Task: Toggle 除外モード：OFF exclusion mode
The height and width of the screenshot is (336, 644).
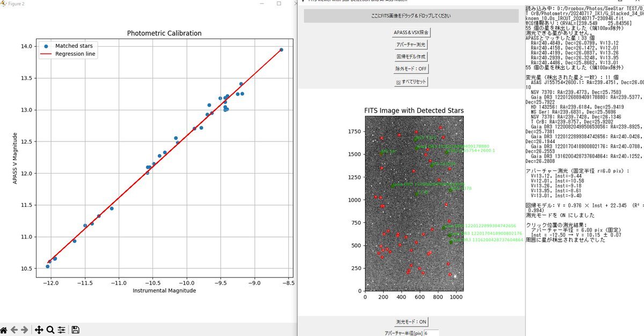Action: coord(411,69)
